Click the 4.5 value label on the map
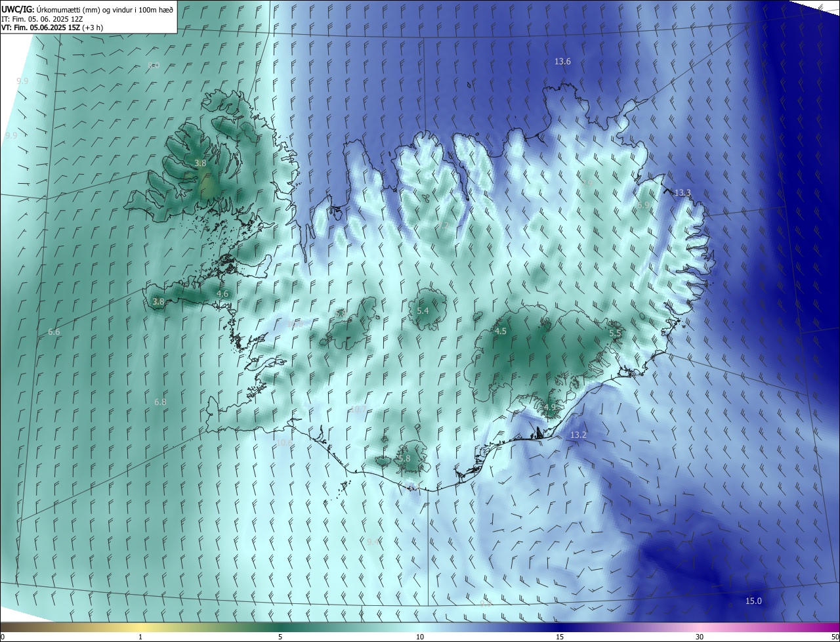Viewport: 840px width, 642px height. coord(500,331)
